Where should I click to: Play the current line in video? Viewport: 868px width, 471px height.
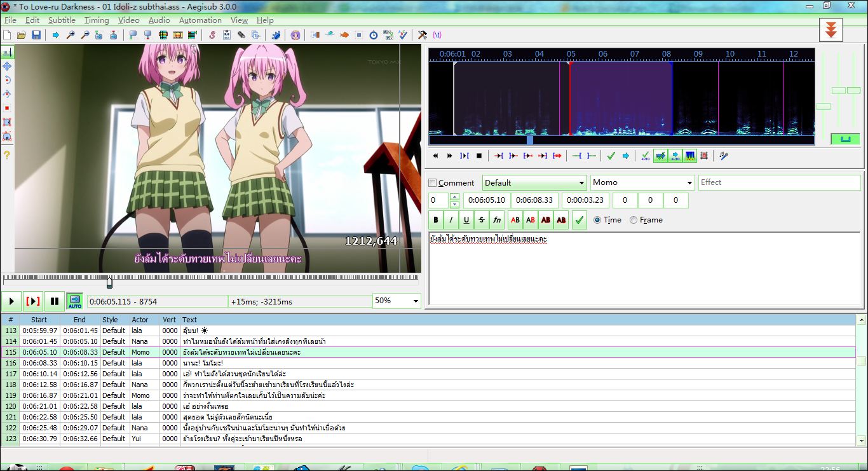(33, 301)
